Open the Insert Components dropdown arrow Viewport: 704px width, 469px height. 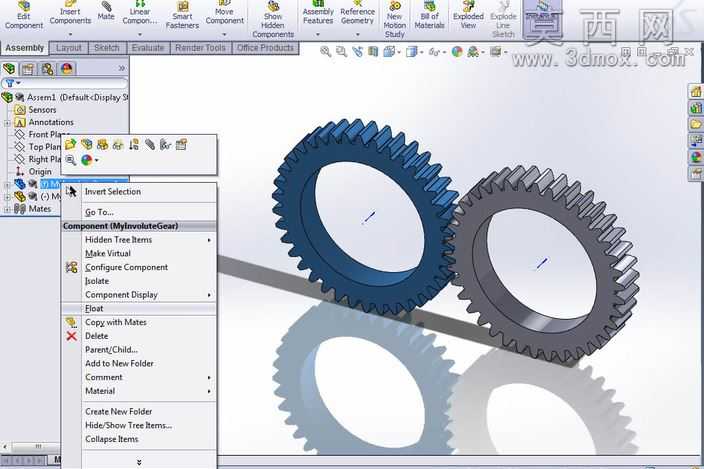point(70,35)
